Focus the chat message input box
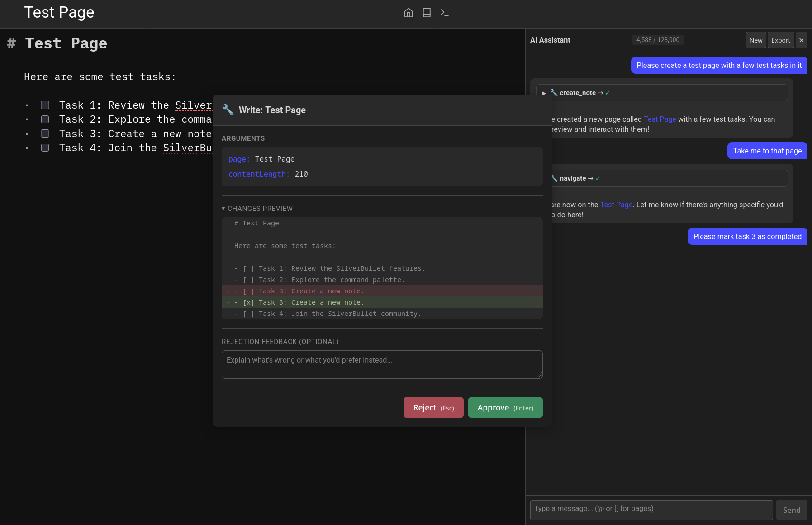812x525 pixels. click(x=651, y=510)
